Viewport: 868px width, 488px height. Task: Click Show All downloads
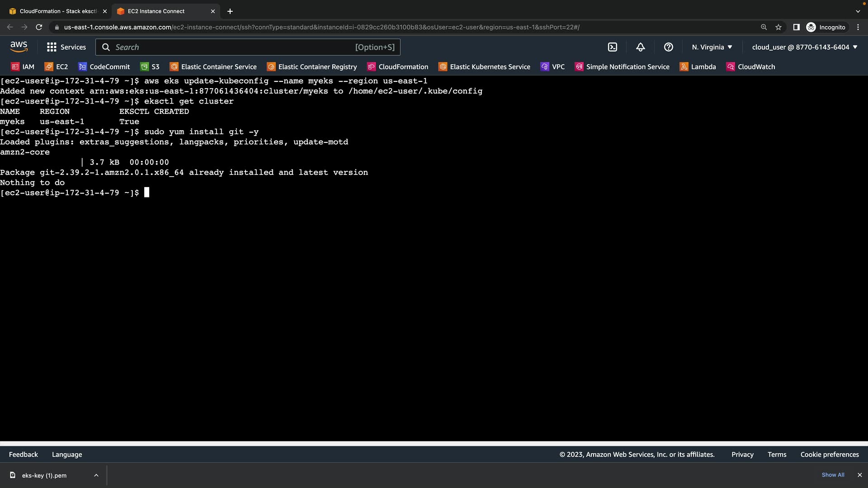pyautogui.click(x=833, y=475)
